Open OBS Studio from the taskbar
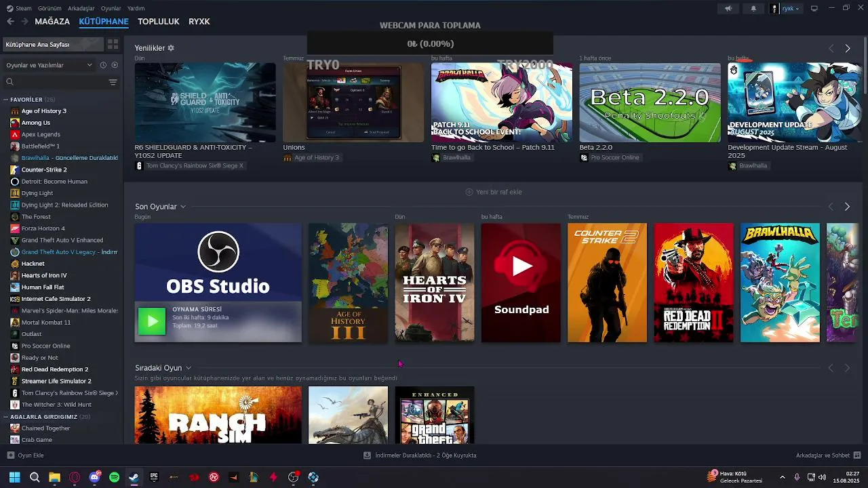Viewport: 868px width, 488px height. coord(293,477)
